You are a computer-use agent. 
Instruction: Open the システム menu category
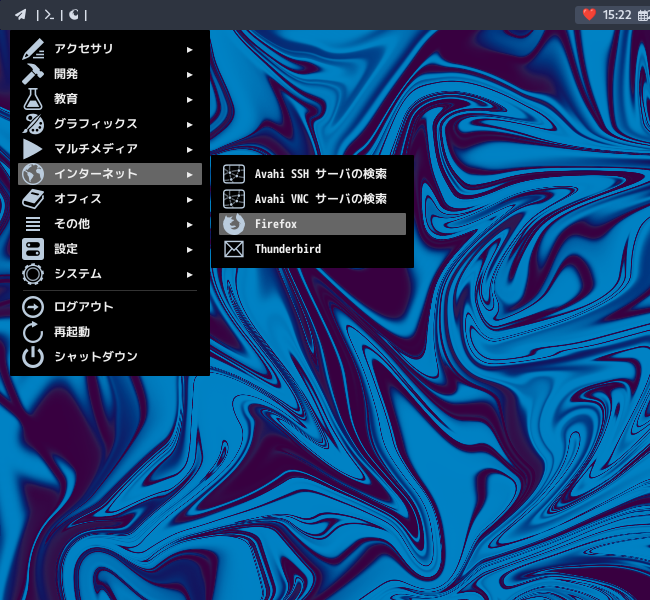pos(110,274)
